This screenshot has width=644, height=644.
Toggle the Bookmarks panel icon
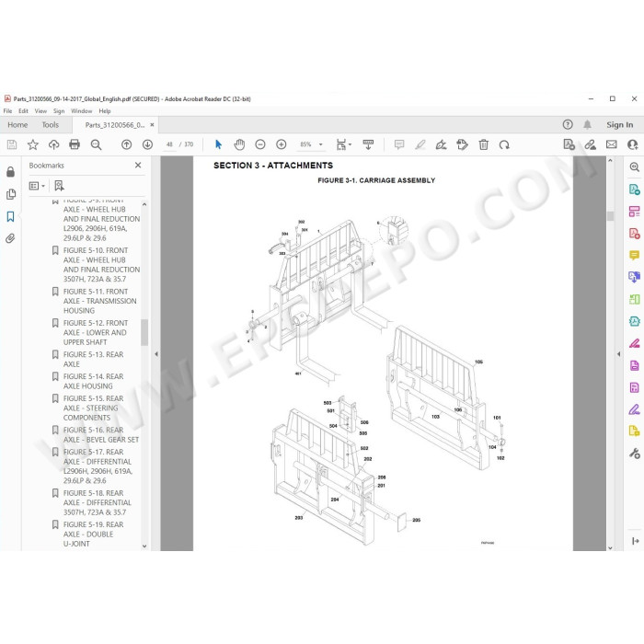point(11,216)
